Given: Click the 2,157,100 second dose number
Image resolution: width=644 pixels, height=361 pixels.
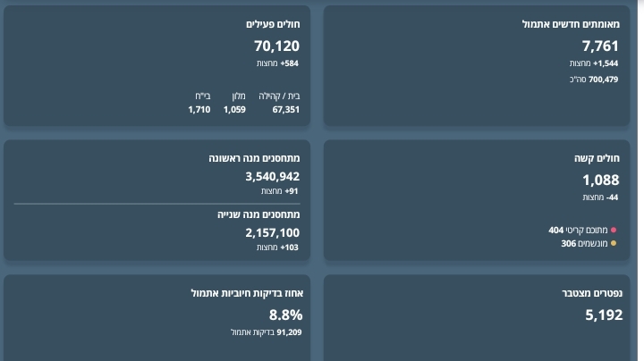Looking at the screenshot, I should tap(272, 233).
